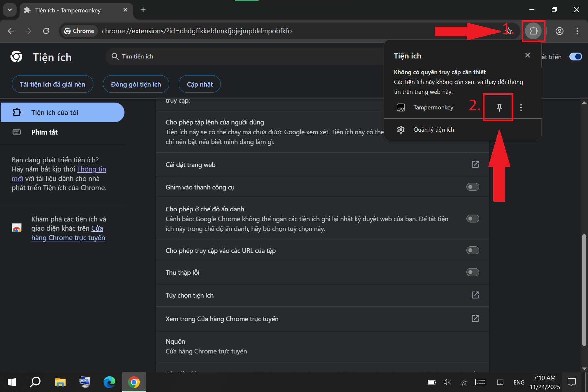The width and height of the screenshot is (588, 392).
Task: Open the ENG language switcher in tray
Action: pos(519,382)
